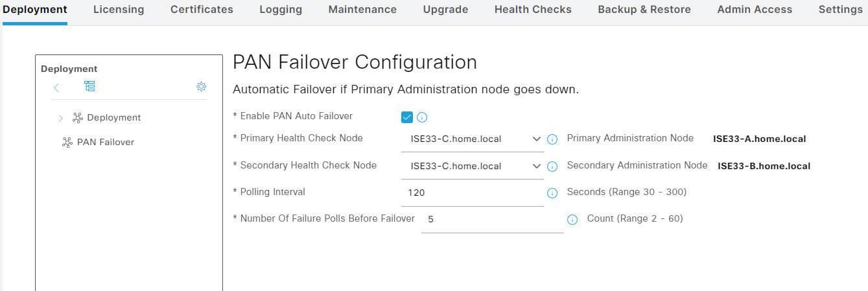The height and width of the screenshot is (291, 868).
Task: Click info icon next to Polling Interval
Action: [552, 193]
